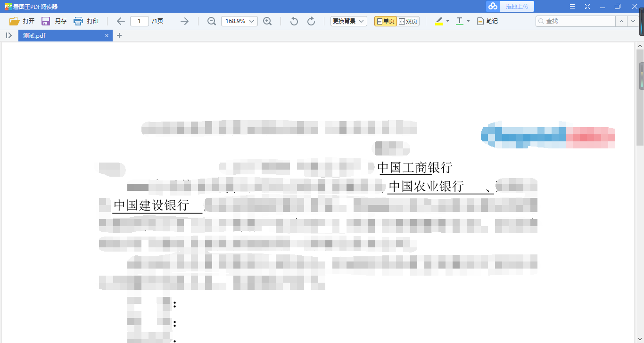Click the app logo in title bar
The width and height of the screenshot is (644, 343).
point(8,6)
